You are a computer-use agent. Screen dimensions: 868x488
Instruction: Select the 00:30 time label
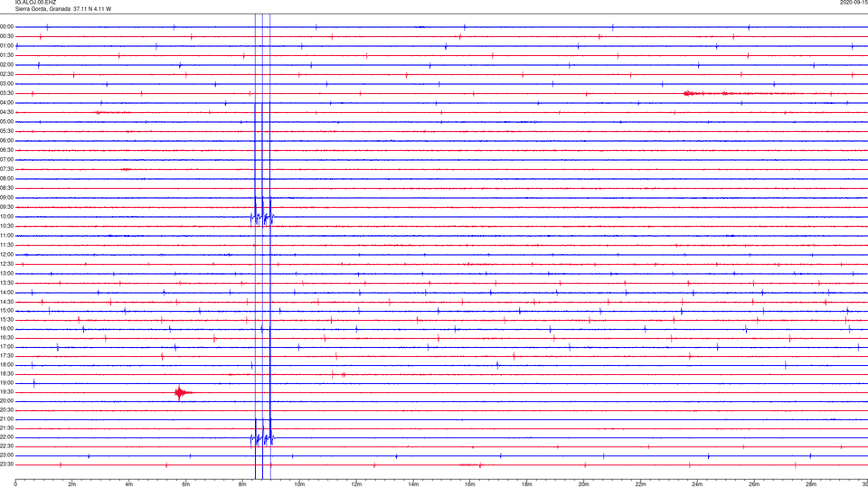pyautogui.click(x=7, y=36)
